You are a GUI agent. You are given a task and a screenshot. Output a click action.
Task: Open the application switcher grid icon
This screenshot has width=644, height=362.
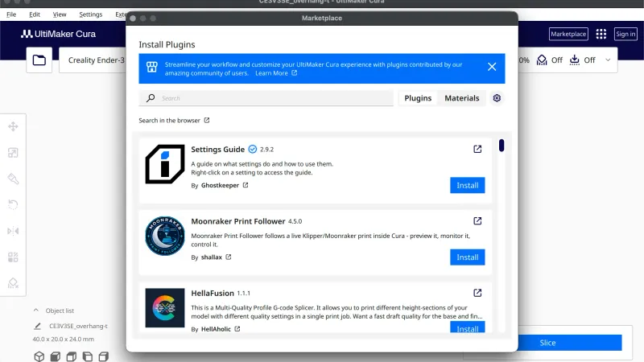pyautogui.click(x=601, y=34)
